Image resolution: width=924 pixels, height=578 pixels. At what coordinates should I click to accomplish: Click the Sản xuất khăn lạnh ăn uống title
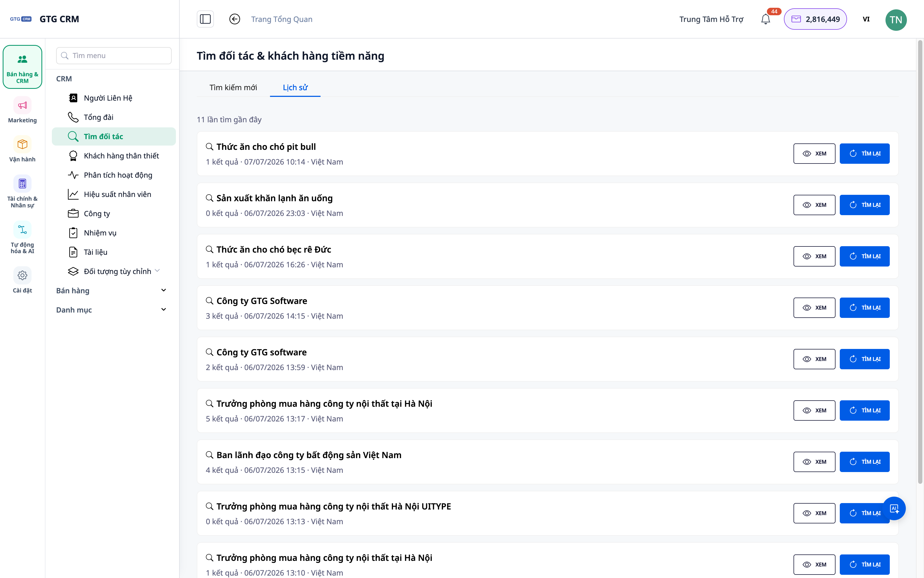pos(274,198)
